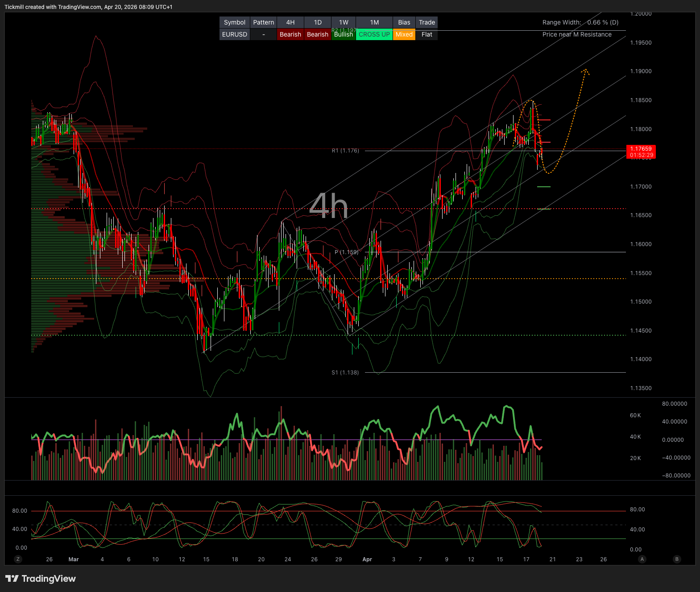Click the S1 (1.138) pivot label
Image resolution: width=700 pixels, height=592 pixels.
pyautogui.click(x=345, y=373)
